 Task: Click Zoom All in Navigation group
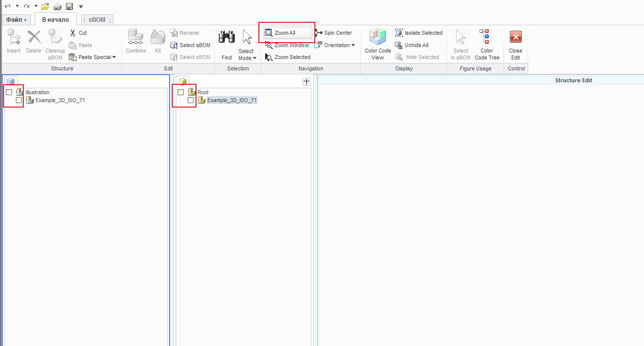[x=288, y=33]
